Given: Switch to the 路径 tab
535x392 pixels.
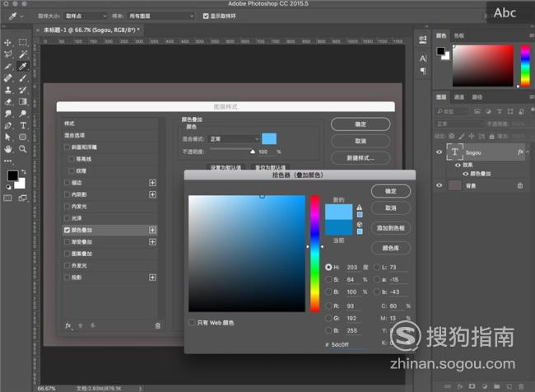Looking at the screenshot, I should (x=477, y=97).
